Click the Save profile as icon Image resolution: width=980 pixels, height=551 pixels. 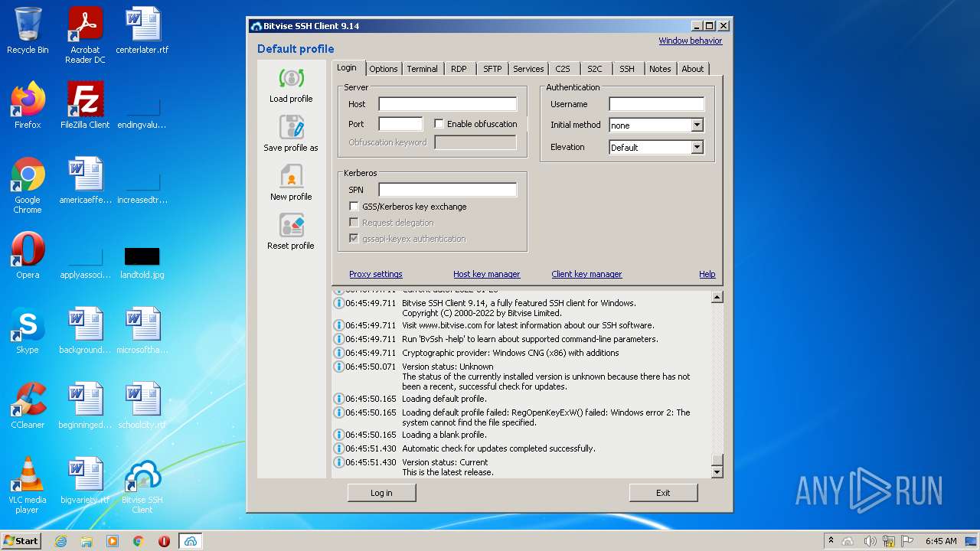291,127
